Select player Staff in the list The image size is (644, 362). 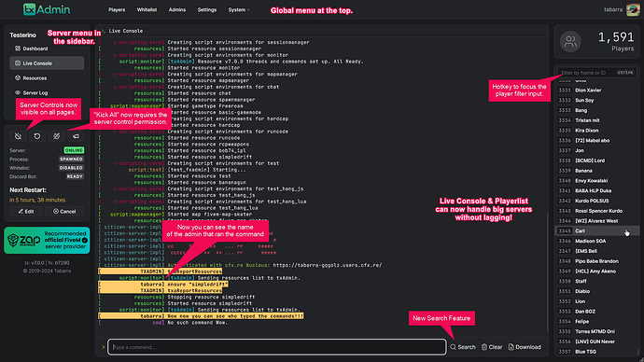point(596,281)
